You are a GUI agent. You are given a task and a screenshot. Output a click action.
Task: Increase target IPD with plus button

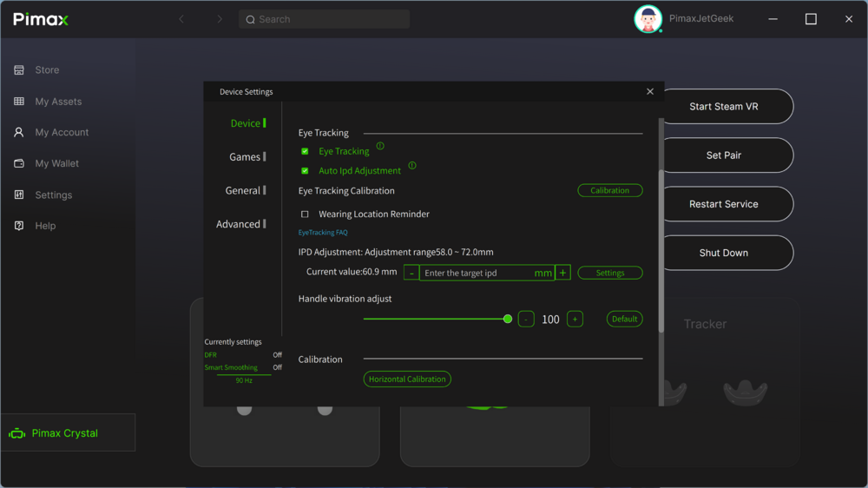coord(562,273)
